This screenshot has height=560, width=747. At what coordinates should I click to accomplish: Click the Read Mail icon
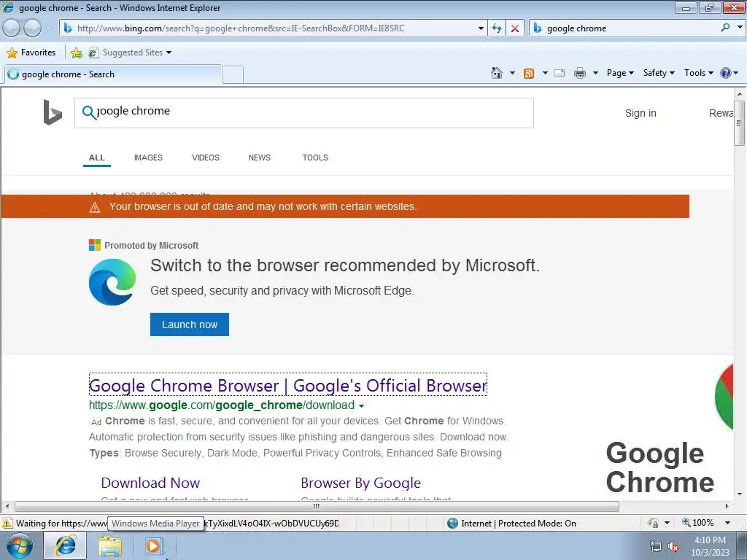[560, 73]
